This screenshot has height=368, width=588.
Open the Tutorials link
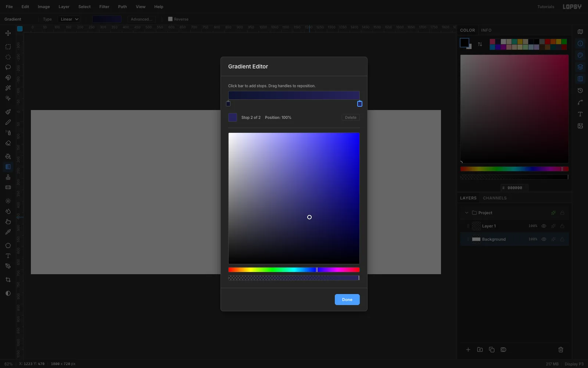click(546, 7)
